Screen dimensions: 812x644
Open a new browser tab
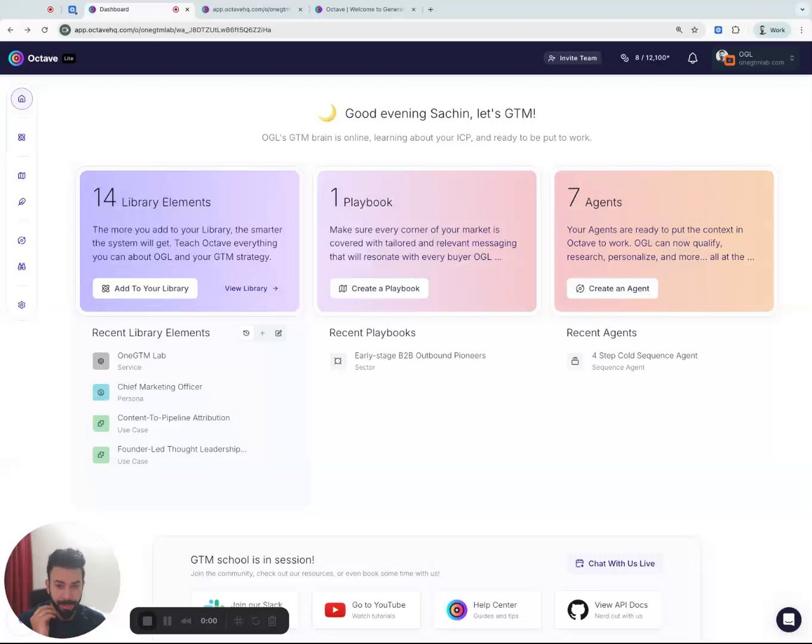tap(431, 10)
